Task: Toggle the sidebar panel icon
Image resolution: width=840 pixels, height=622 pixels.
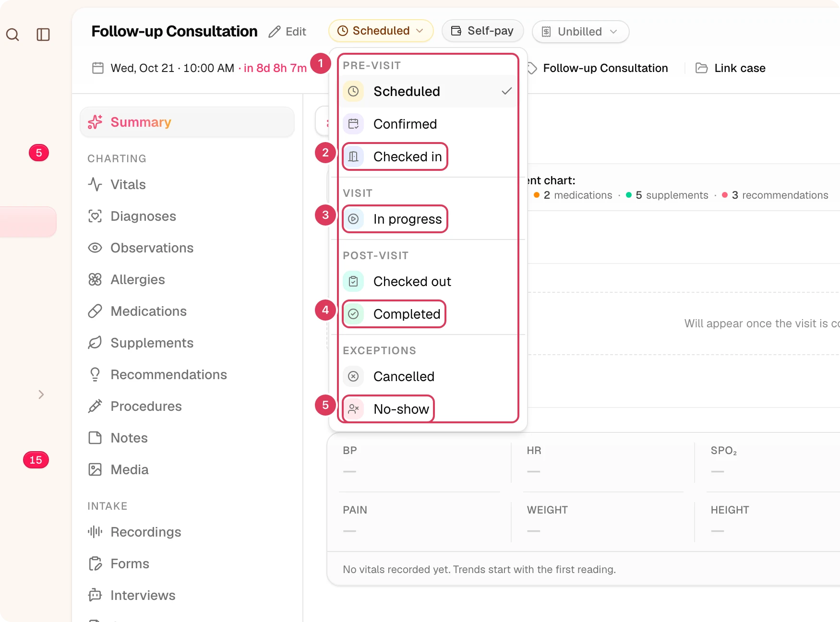Action: (x=43, y=35)
